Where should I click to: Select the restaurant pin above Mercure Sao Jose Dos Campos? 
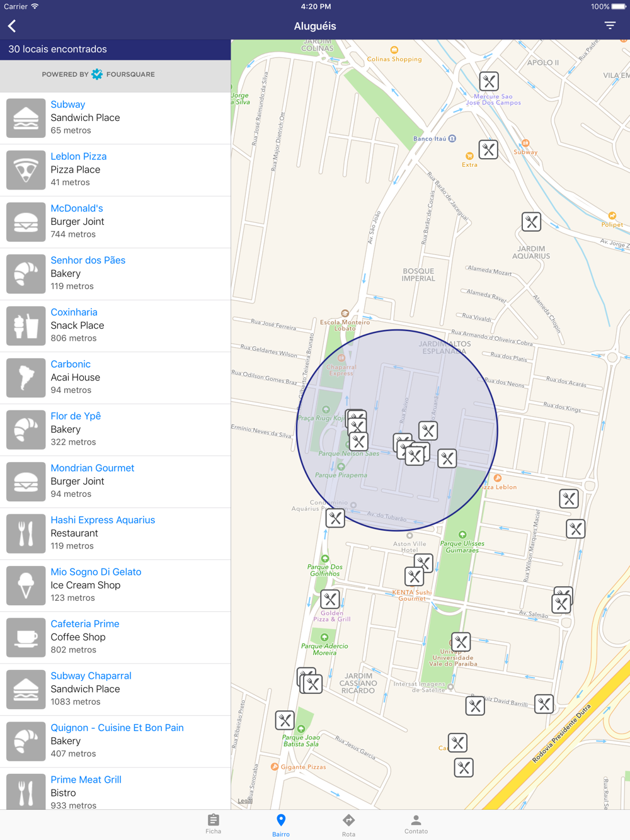(x=489, y=81)
